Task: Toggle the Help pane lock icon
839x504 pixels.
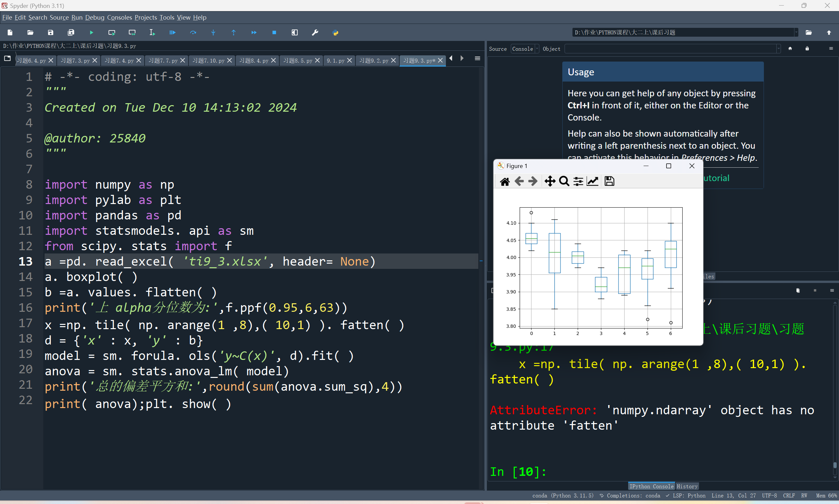Action: point(807,48)
